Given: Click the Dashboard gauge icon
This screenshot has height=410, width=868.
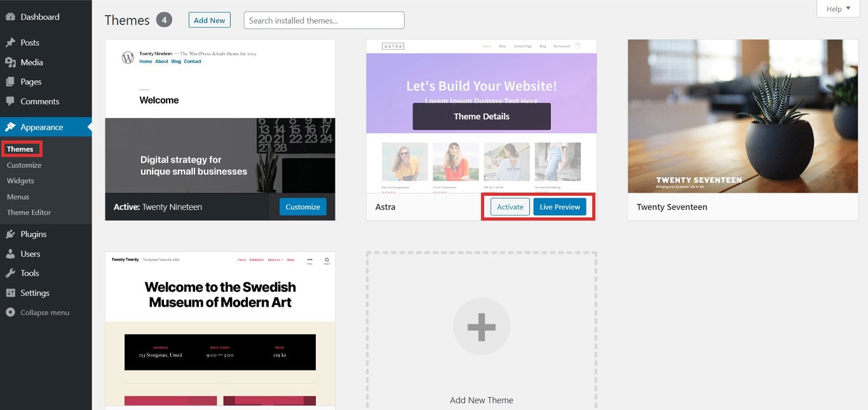Looking at the screenshot, I should [10, 17].
